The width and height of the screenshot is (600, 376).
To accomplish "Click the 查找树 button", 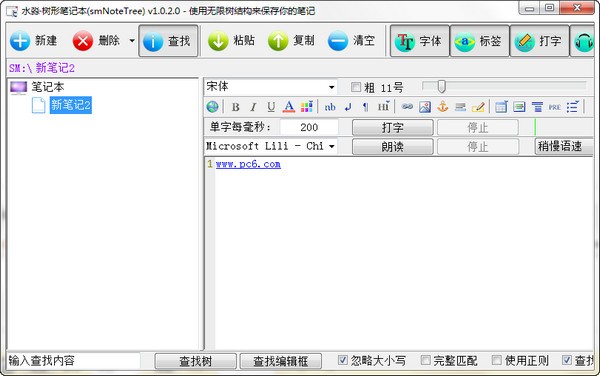I will tap(196, 361).
